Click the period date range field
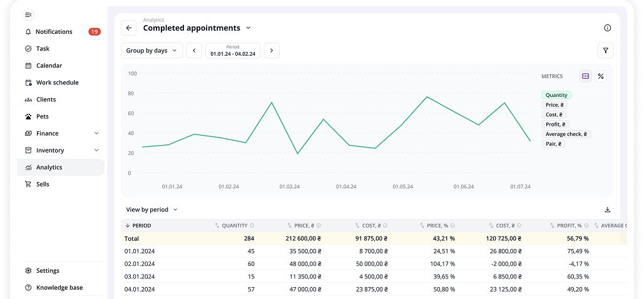644x299 pixels. pyautogui.click(x=233, y=51)
